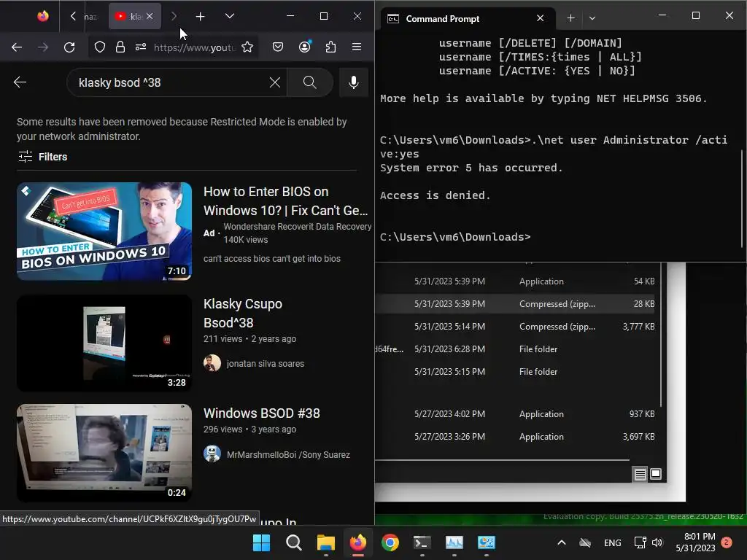Open the list all tabs dropdown
The image size is (747, 560).
(230, 16)
